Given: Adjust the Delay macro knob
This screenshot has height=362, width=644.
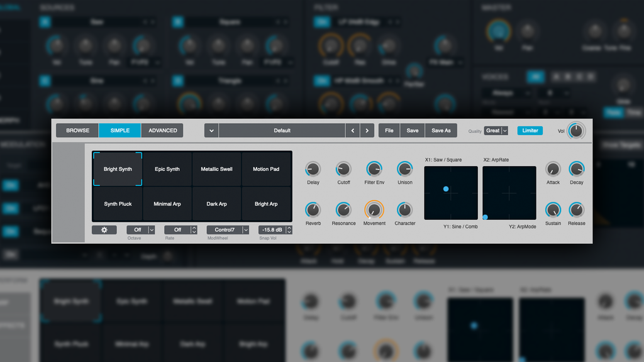Looking at the screenshot, I should point(313,170).
